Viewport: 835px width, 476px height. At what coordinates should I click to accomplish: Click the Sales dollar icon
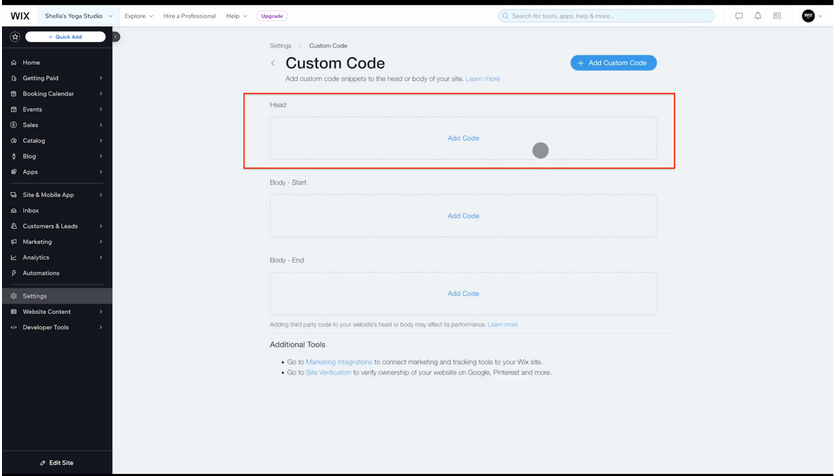[14, 125]
